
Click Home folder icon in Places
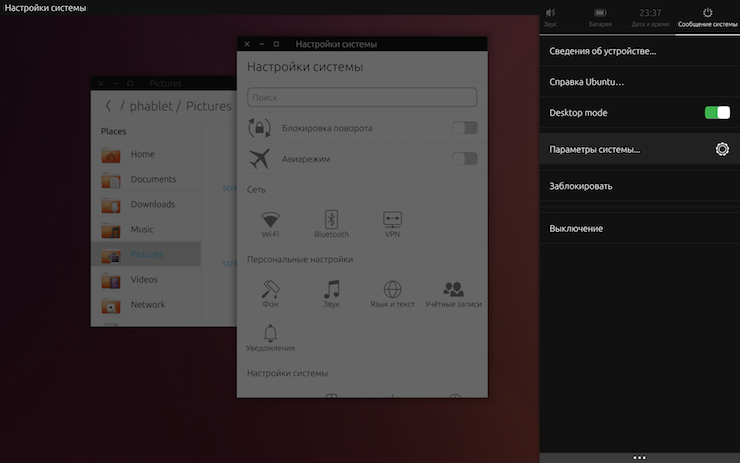coord(111,154)
